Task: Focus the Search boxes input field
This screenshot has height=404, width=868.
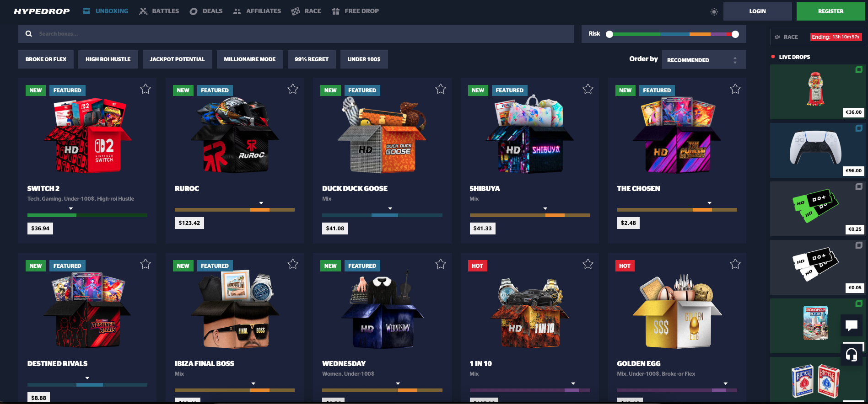Action: tap(296, 34)
